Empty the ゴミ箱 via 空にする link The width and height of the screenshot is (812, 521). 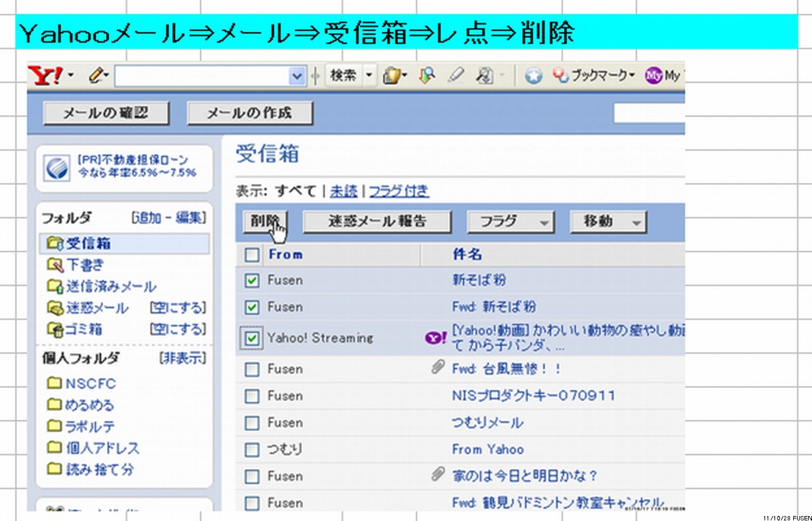click(x=177, y=329)
